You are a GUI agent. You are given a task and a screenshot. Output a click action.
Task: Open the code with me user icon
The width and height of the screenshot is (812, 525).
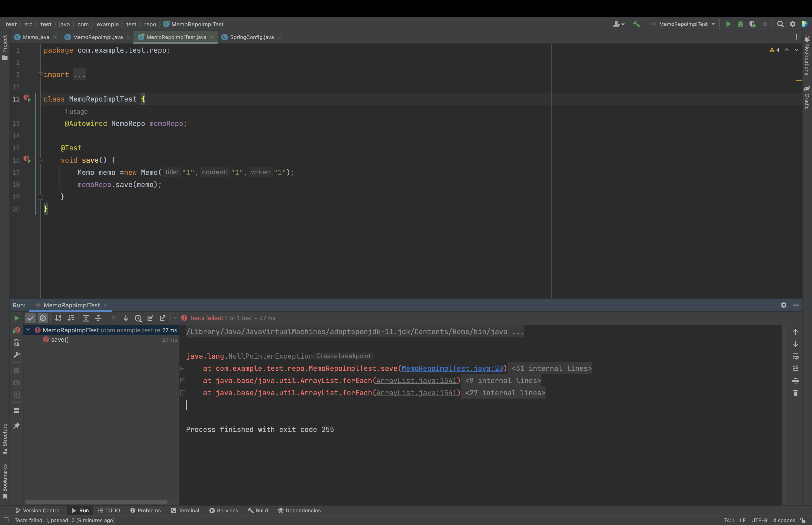[618, 24]
